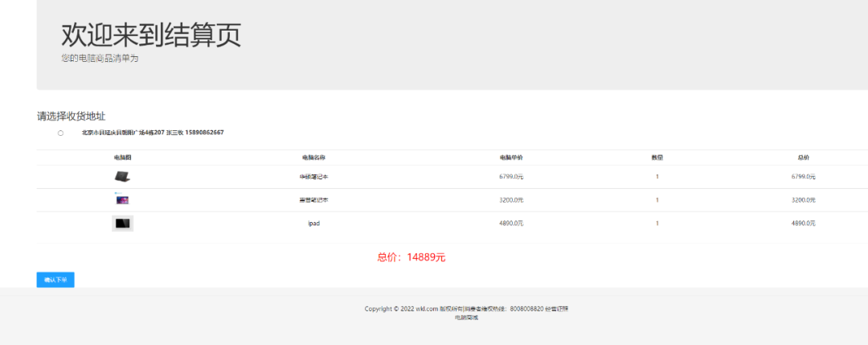Viewport: 868px width, 345px height.
Task: Click the red '总价：14889元' total
Action: pyautogui.click(x=411, y=257)
